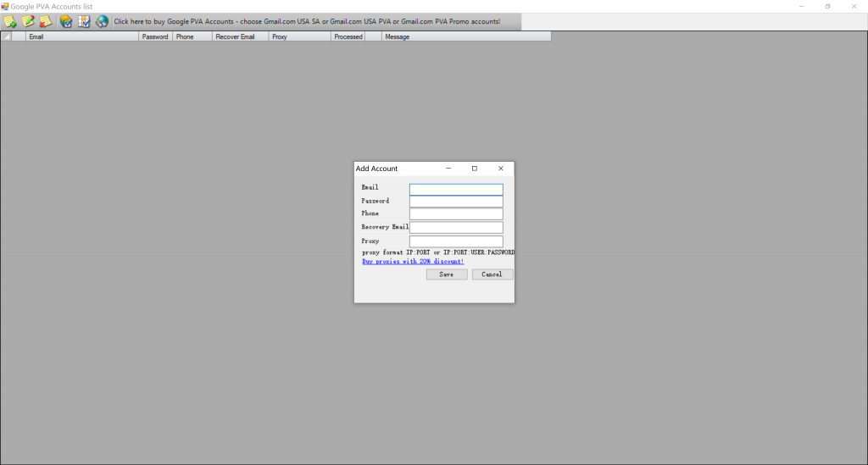Click the Phone column header
This screenshot has width=868, height=465.
(x=192, y=36)
